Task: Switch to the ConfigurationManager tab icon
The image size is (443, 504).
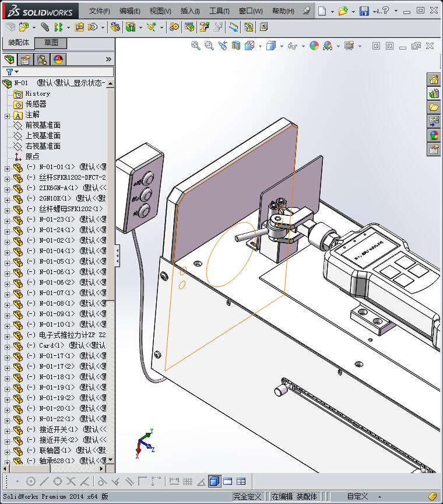Action: point(42,60)
